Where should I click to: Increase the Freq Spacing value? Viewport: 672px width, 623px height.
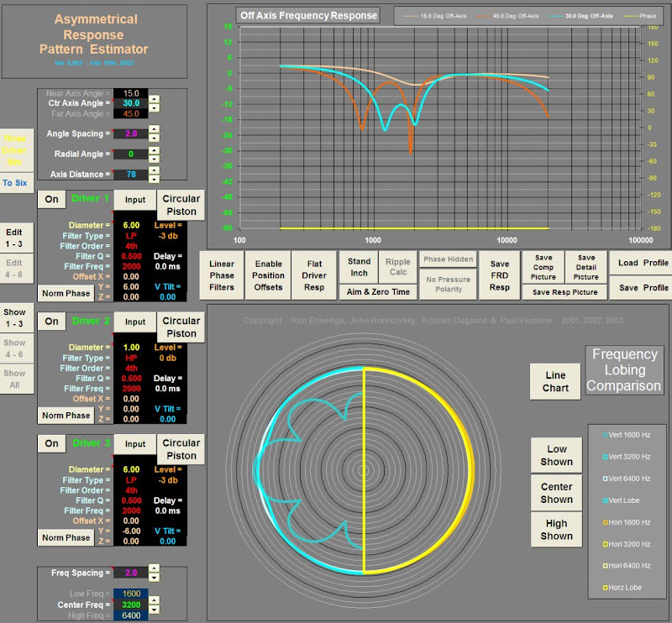154,568
